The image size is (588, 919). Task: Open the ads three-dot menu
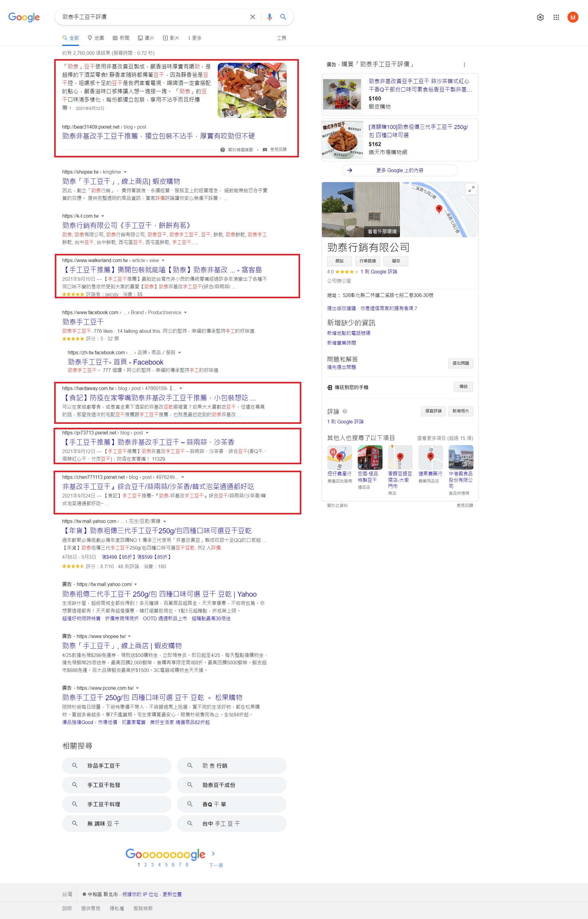pos(464,65)
